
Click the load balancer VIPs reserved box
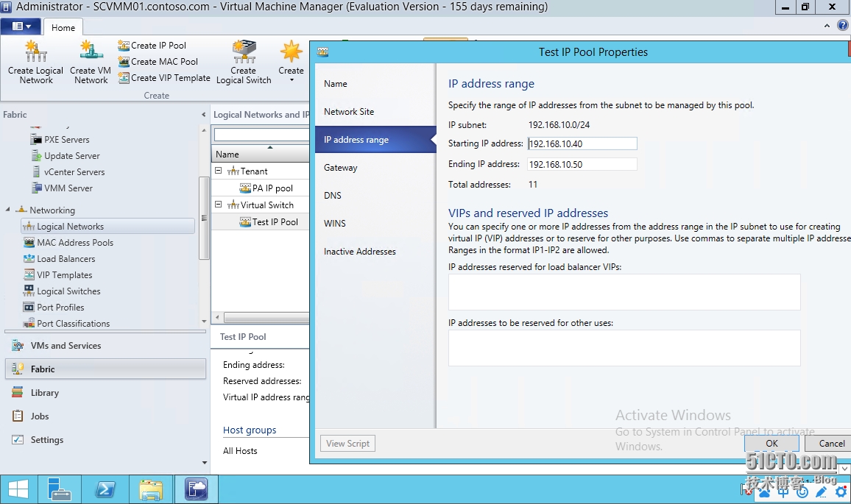point(624,292)
